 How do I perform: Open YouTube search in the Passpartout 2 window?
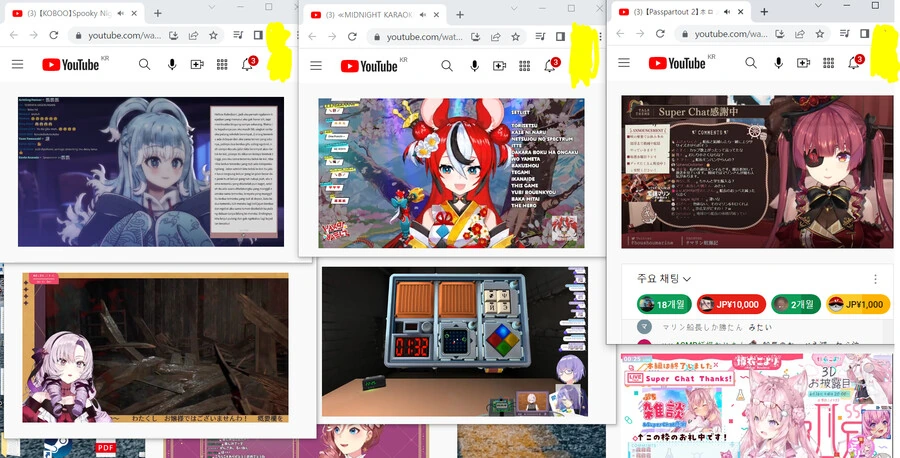coord(751,63)
